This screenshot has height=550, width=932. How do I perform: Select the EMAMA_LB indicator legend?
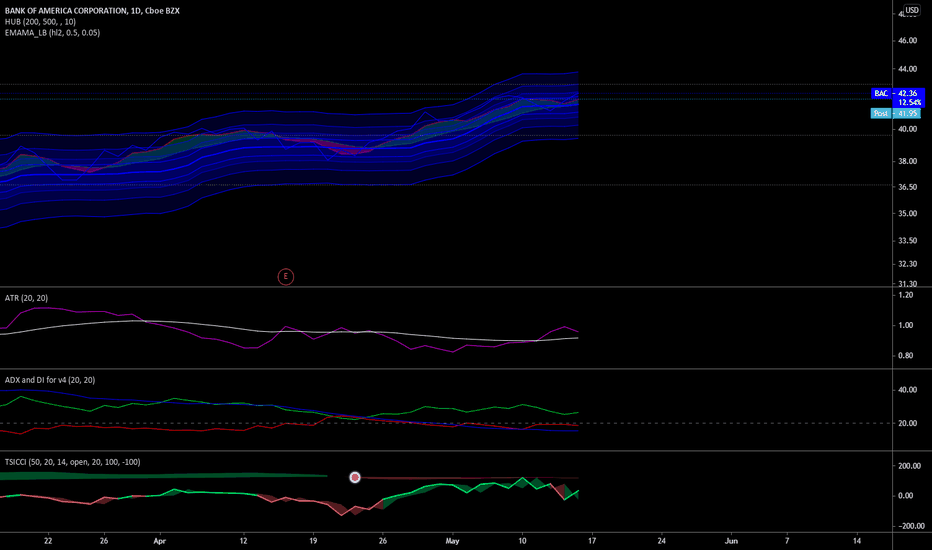click(x=52, y=33)
